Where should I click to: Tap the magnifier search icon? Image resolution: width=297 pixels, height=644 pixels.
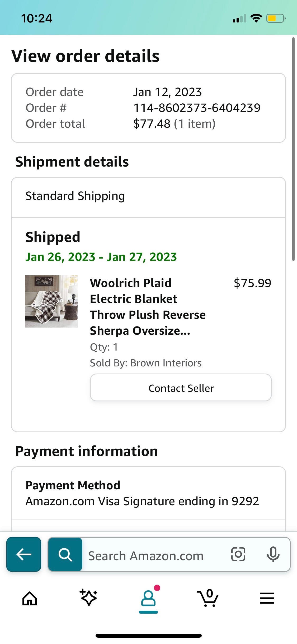pos(65,554)
